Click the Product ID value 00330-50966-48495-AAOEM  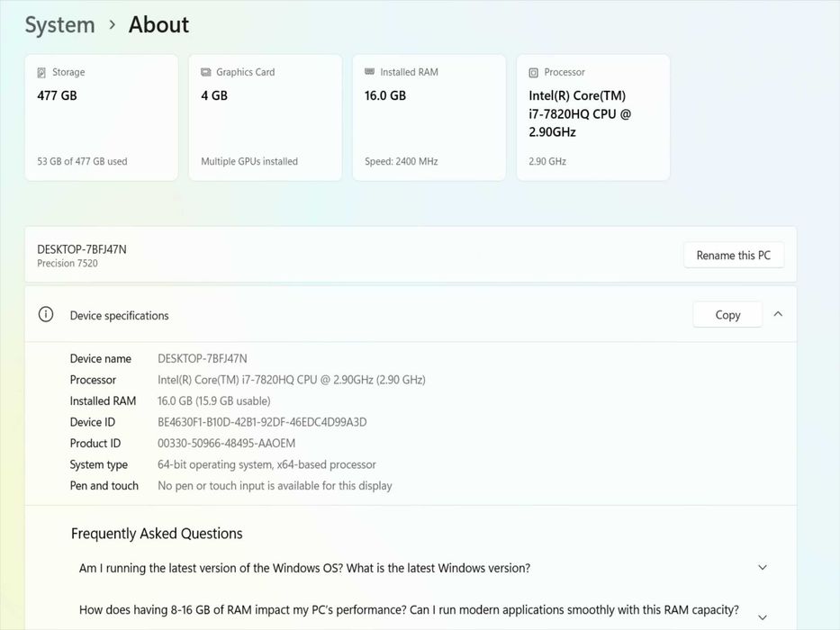tap(226, 443)
